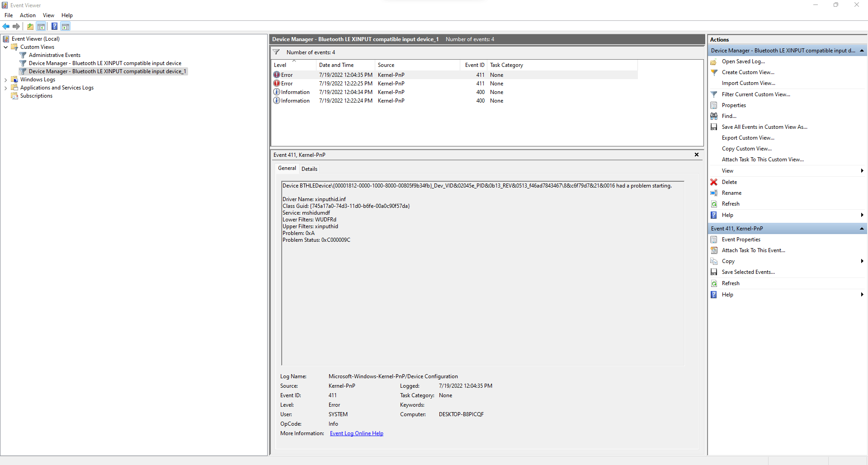Image resolution: width=868 pixels, height=465 pixels.
Task: Click the Copy Custom View... action
Action: (x=747, y=149)
